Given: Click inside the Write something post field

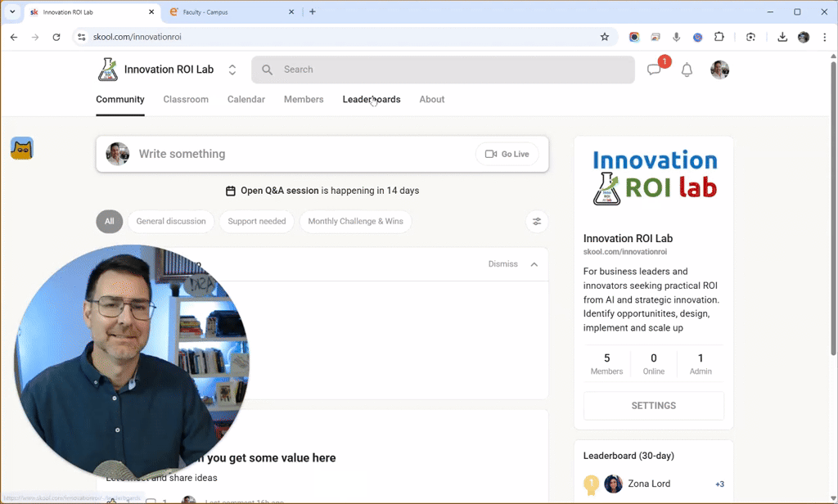Looking at the screenshot, I should pos(246,153).
